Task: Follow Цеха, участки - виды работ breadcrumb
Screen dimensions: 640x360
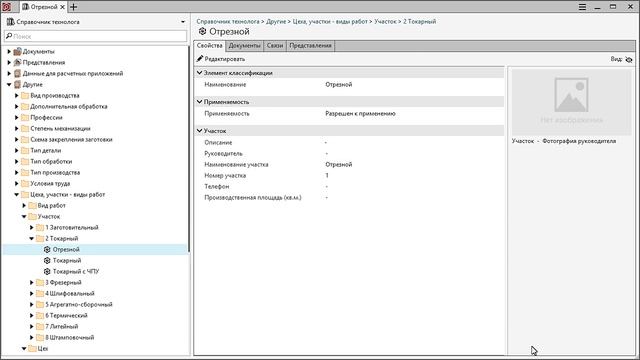Action: click(330, 21)
